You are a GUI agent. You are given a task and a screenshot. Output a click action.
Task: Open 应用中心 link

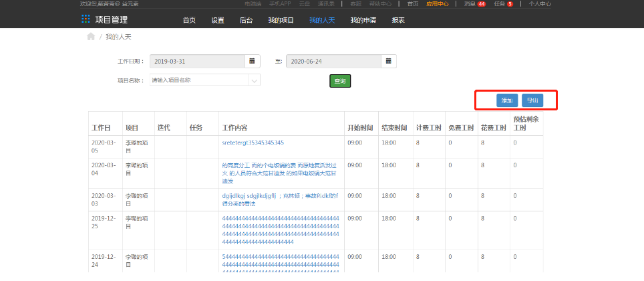(437, 4)
